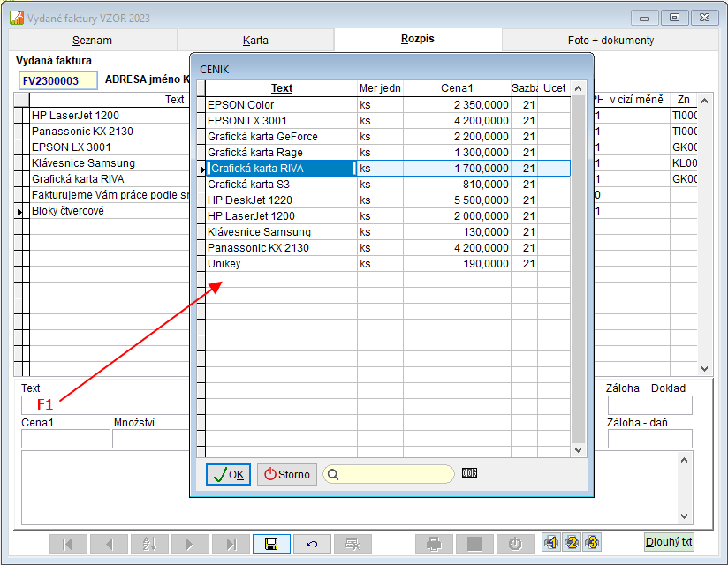Click the printer icon in the bottom toolbar
Viewport: 728px width, 565px height.
click(x=434, y=544)
